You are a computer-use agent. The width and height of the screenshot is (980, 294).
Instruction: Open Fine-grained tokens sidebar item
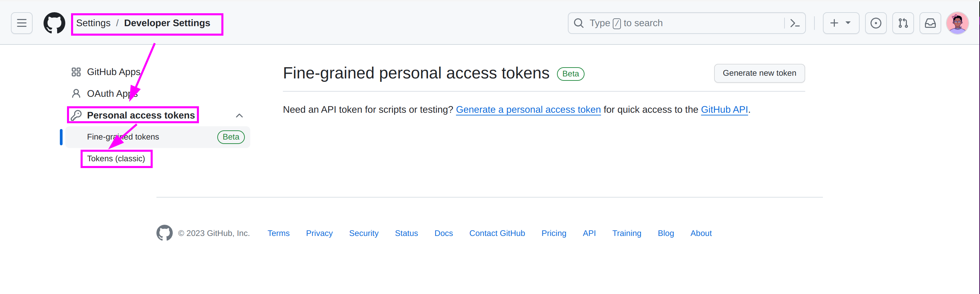point(123,137)
